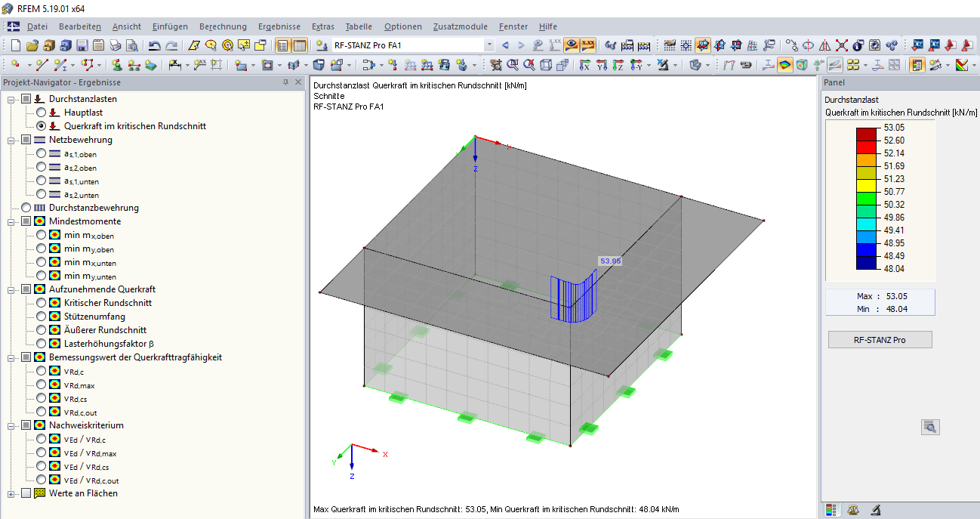Toggle result values x.xx icon
980x519 pixels.
point(588,45)
